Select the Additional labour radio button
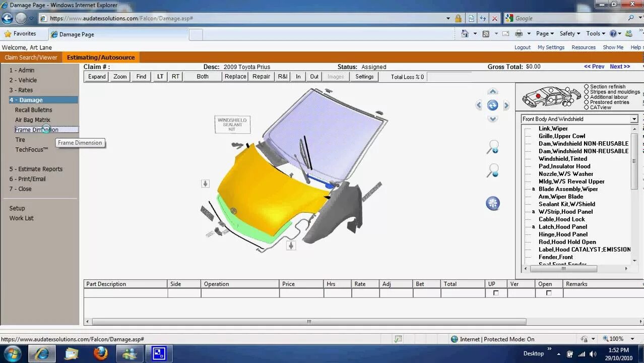This screenshot has width=644, height=363. tap(587, 97)
